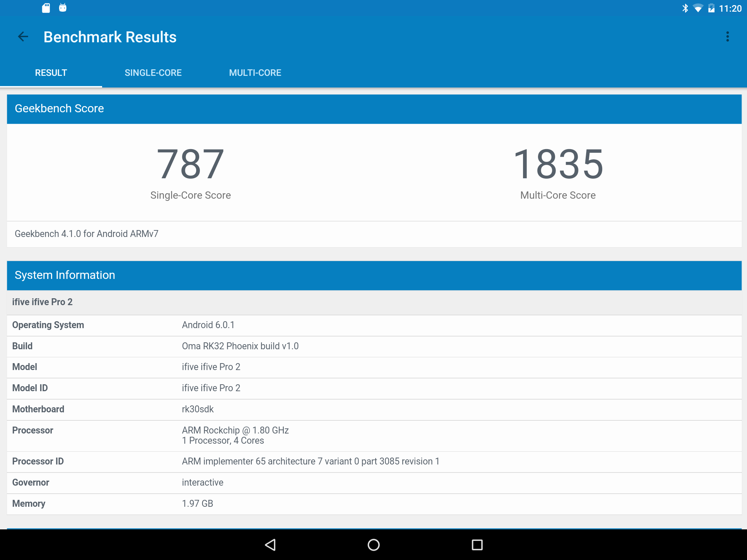Tap the Recent Apps navigation button
Image resolution: width=747 pixels, height=560 pixels.
[x=477, y=545]
